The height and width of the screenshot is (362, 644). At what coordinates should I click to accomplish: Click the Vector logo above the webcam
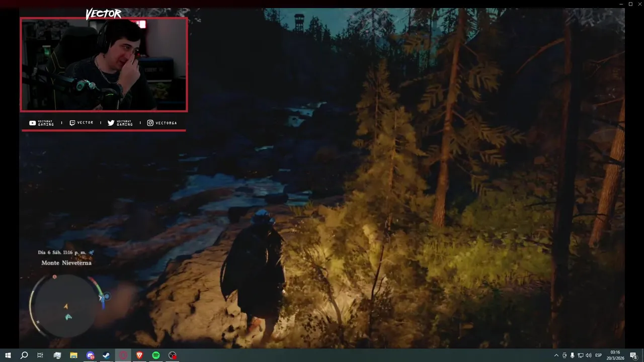[x=104, y=14]
